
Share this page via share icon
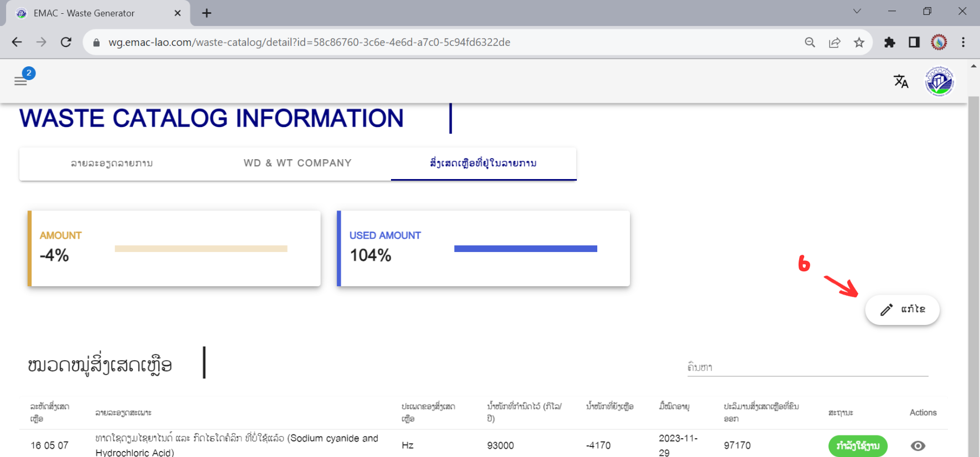835,43
